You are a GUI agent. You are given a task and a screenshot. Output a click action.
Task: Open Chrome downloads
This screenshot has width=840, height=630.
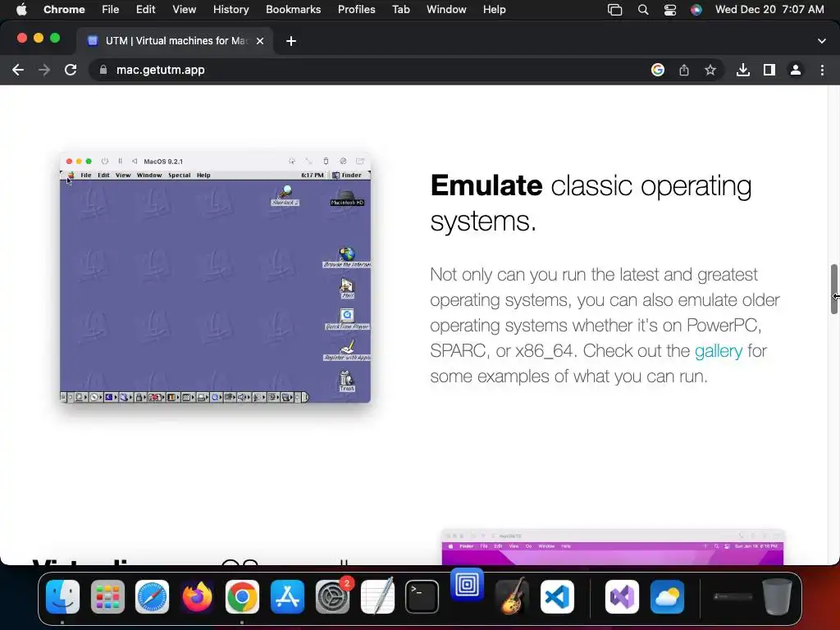tap(743, 71)
